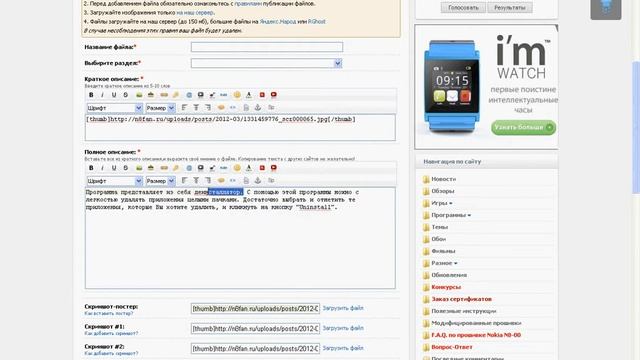Open Шрифт dropdown in full description toolbar
This screenshot has height=360, width=640.
coord(114,181)
